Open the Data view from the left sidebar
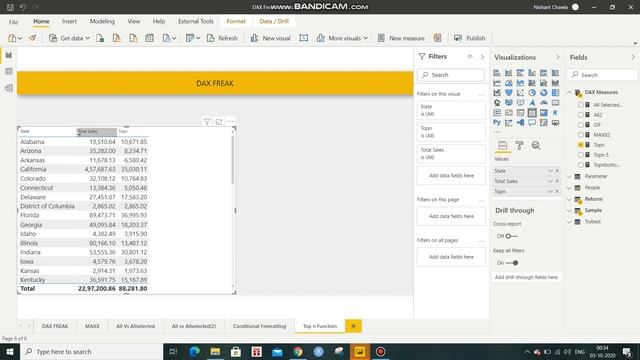Screen dimensions: 640x360 (x=9, y=71)
